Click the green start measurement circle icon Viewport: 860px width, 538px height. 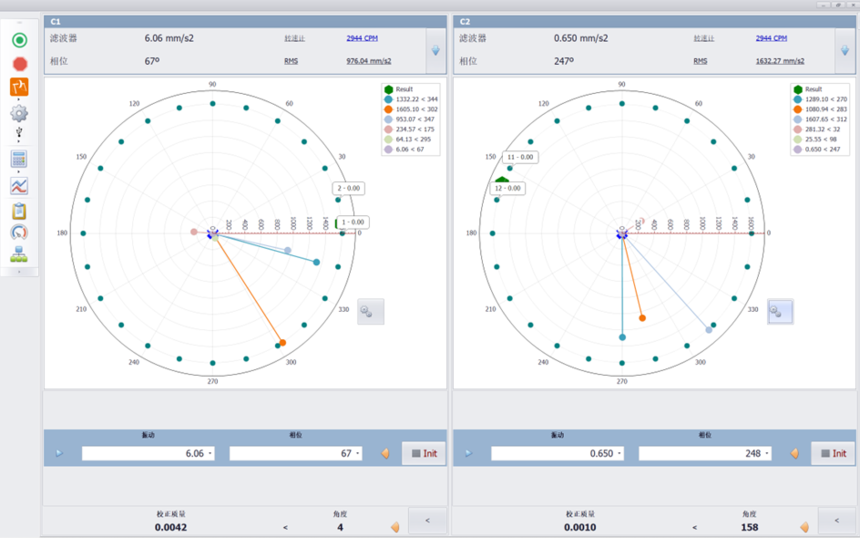point(20,40)
